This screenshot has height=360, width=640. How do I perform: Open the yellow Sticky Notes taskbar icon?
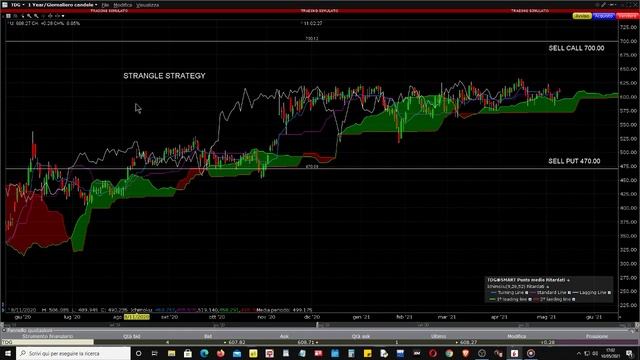click(367, 353)
